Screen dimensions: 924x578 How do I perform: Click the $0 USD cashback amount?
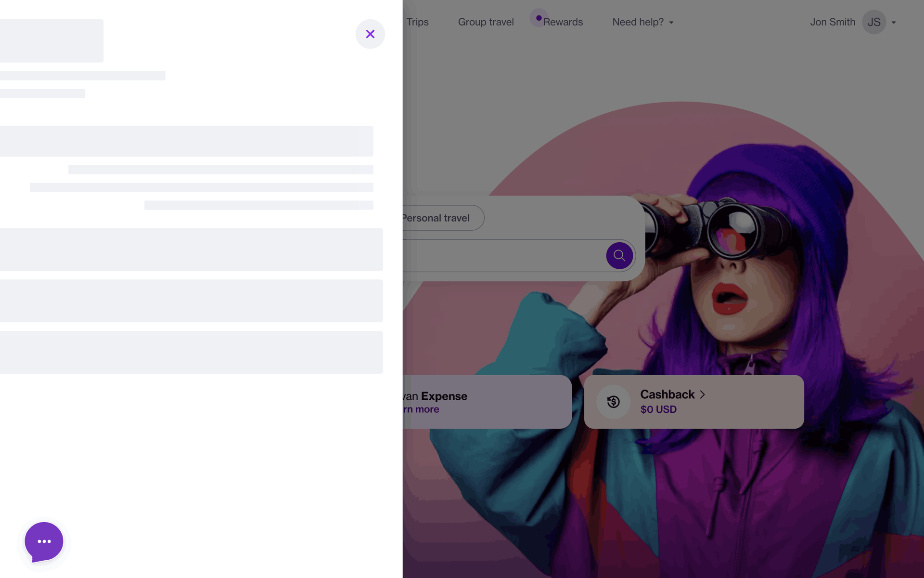click(658, 409)
